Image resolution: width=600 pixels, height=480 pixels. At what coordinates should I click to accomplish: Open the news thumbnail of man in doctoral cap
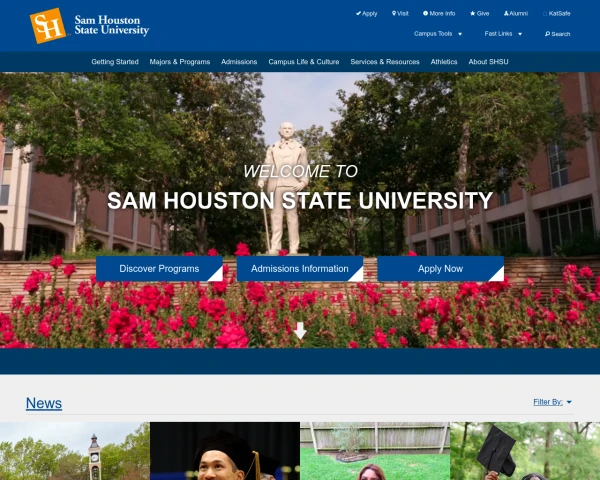225,451
